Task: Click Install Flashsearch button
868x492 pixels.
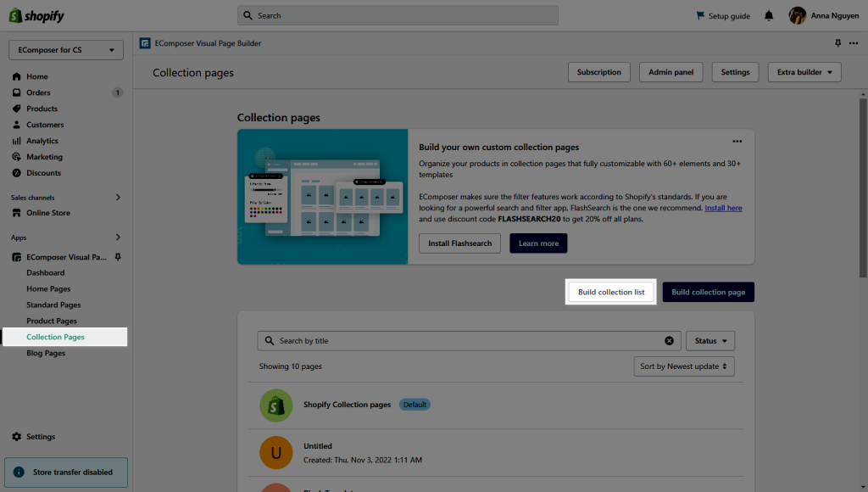Action: (459, 243)
